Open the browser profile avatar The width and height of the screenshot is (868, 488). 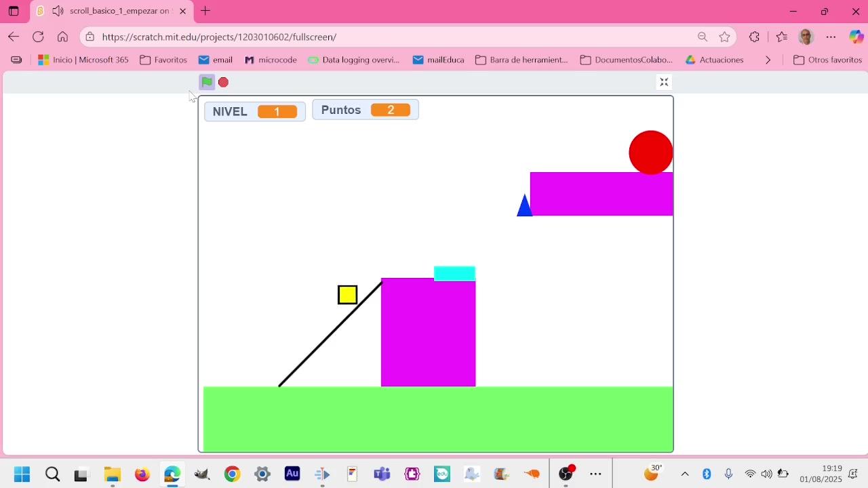coord(806,37)
